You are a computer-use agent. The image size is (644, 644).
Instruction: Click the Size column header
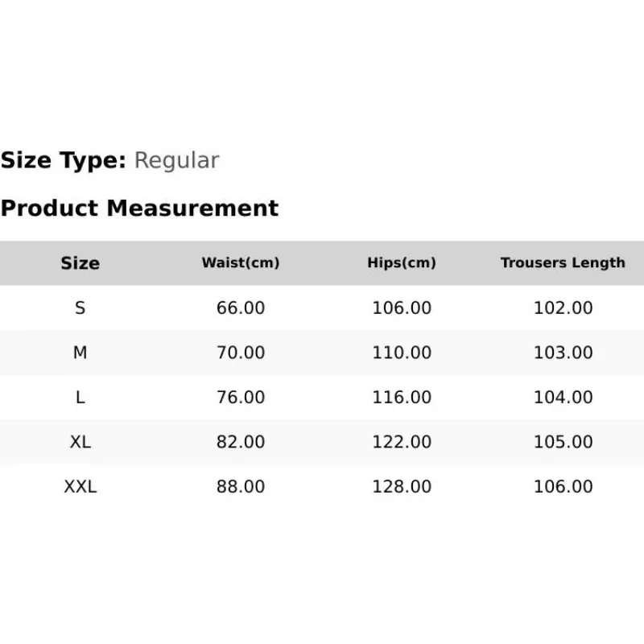(80, 263)
